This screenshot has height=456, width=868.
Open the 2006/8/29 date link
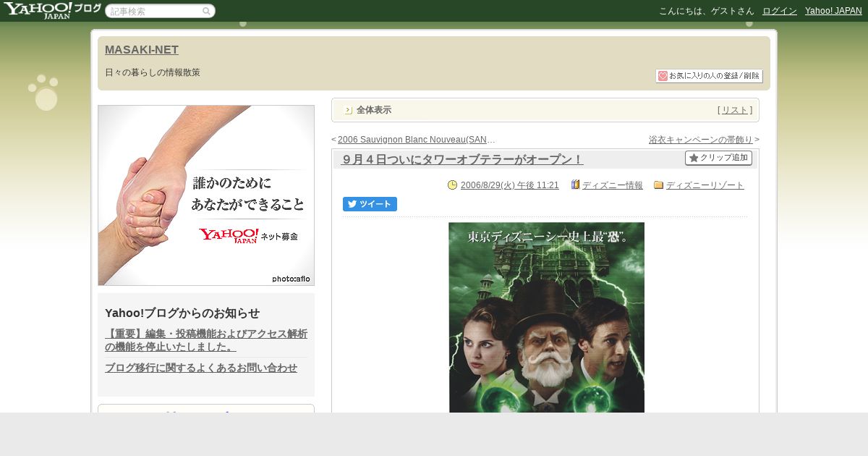(x=510, y=185)
